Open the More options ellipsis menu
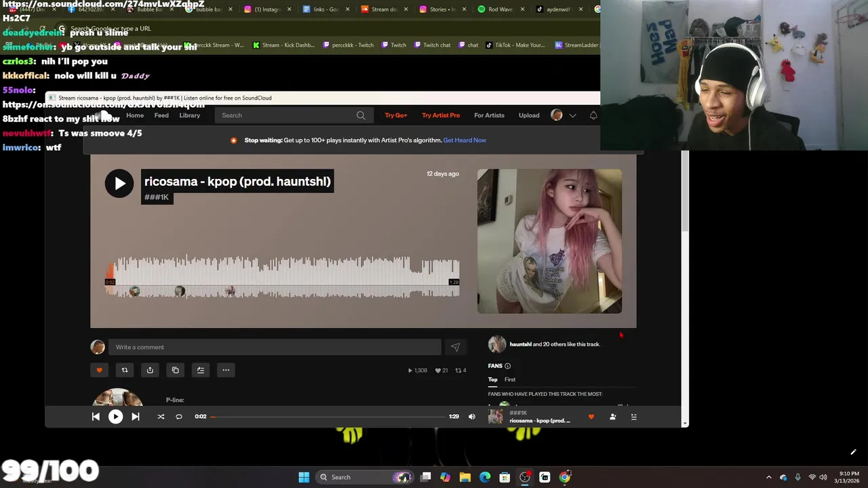The height and width of the screenshot is (488, 868). click(x=226, y=370)
